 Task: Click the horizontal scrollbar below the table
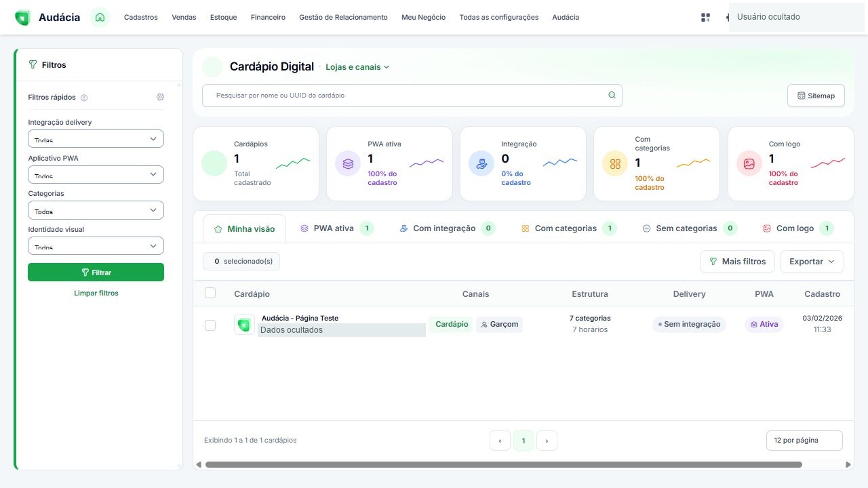click(503, 465)
